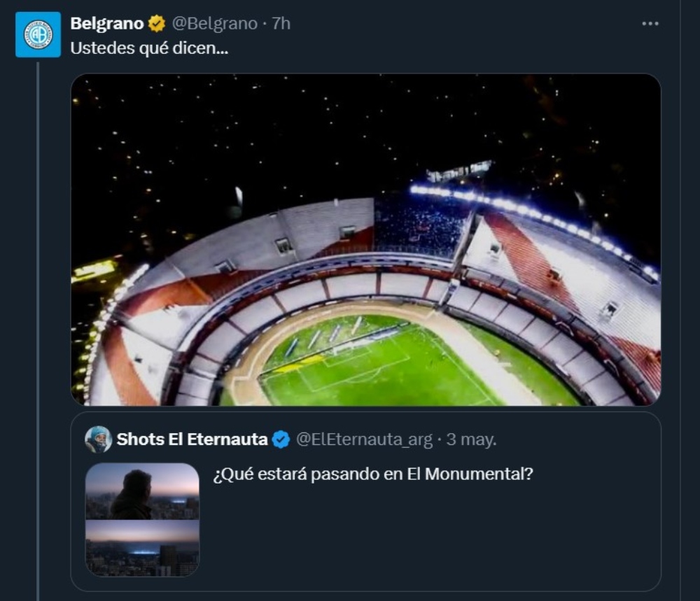Screen dimensions: 700x601
Task: Click the gold verified badge beside Belgrano
Action: coord(156,24)
